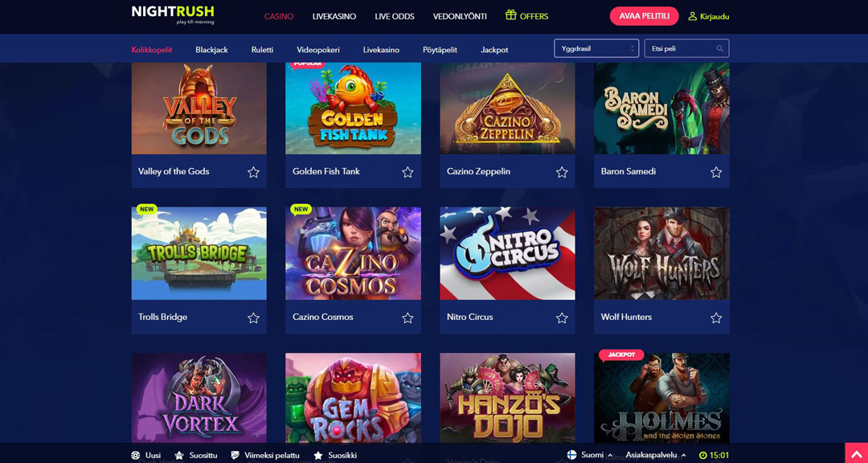Expand the Asiakaspalvelu support menu
This screenshot has height=463, width=868.
click(x=656, y=455)
